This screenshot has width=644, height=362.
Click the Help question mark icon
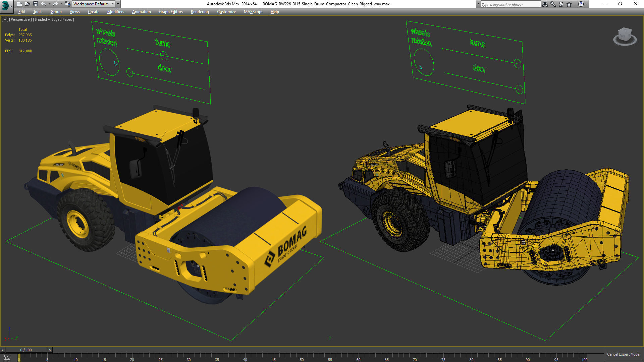pyautogui.click(x=581, y=4)
